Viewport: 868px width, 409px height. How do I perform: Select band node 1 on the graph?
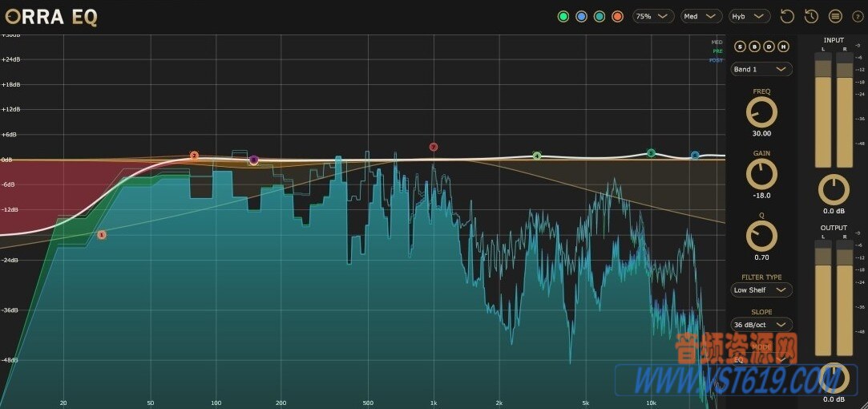point(101,235)
